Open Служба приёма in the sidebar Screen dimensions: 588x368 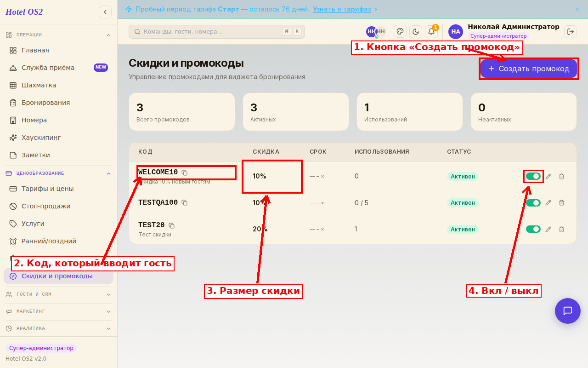[58, 68]
